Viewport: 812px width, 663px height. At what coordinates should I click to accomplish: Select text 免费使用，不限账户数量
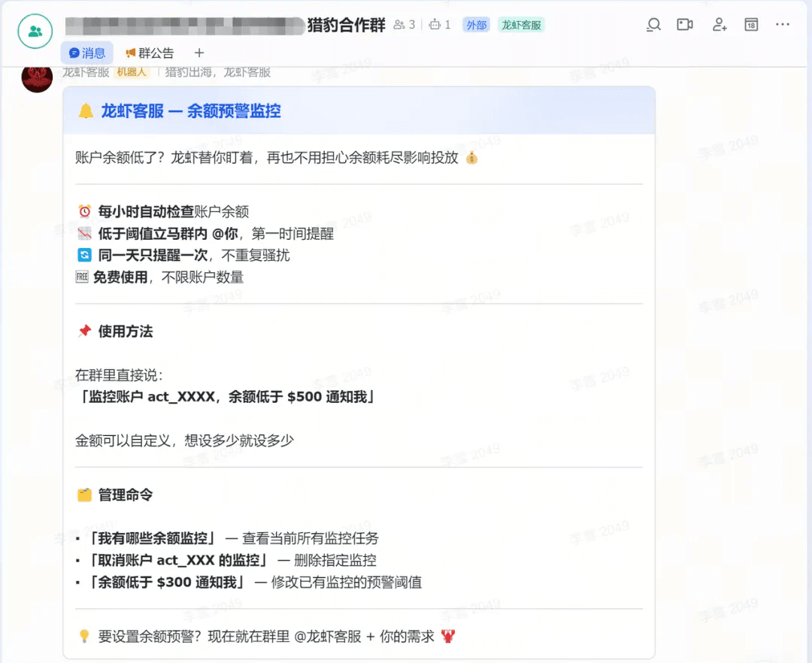pos(168,277)
